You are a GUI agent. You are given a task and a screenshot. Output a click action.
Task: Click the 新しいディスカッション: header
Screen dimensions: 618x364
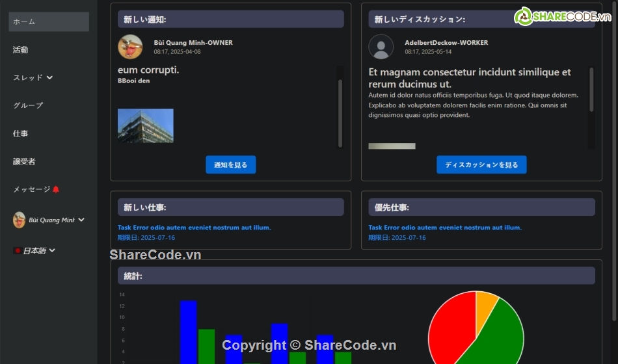(x=481, y=19)
